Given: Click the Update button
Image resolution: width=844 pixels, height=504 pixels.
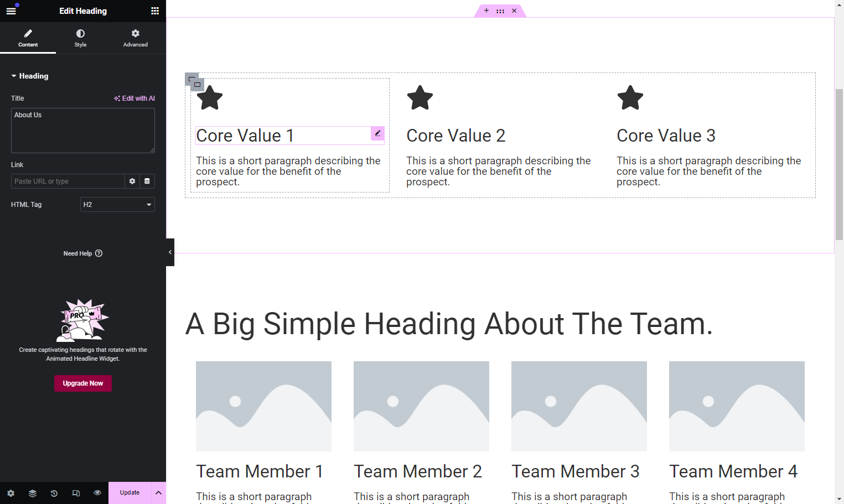Looking at the screenshot, I should pyautogui.click(x=130, y=493).
